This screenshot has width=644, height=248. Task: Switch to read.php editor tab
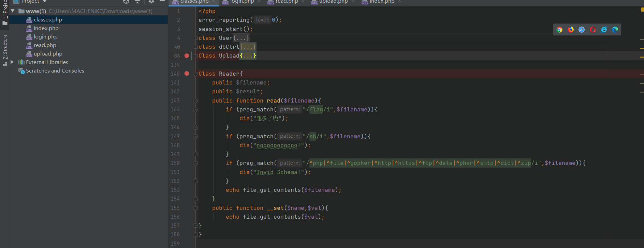286,2
